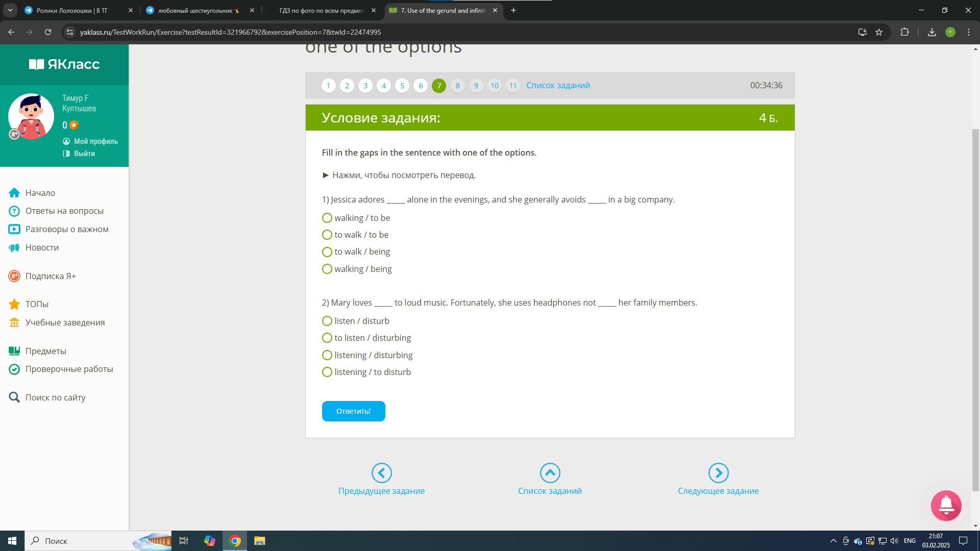Click the Next task arrow icon
The width and height of the screenshot is (980, 551).
(x=718, y=473)
